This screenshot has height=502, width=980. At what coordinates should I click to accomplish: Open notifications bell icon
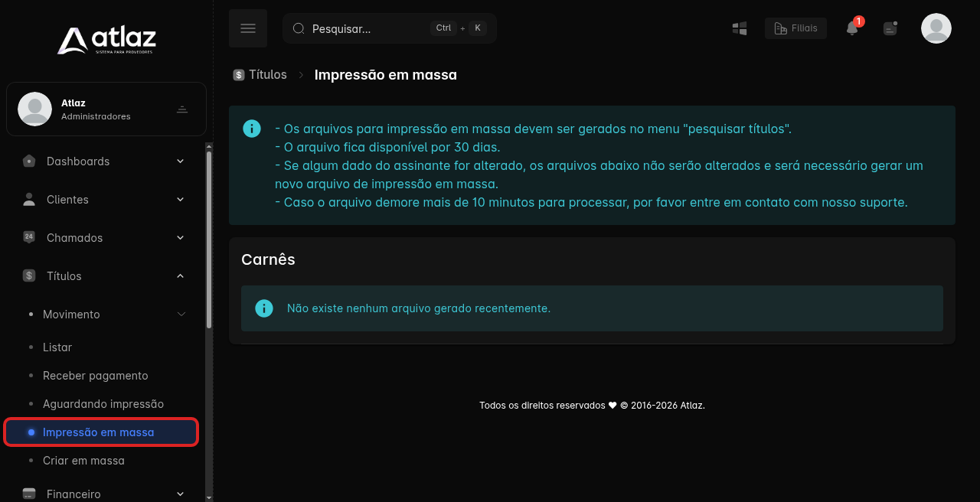point(852,28)
